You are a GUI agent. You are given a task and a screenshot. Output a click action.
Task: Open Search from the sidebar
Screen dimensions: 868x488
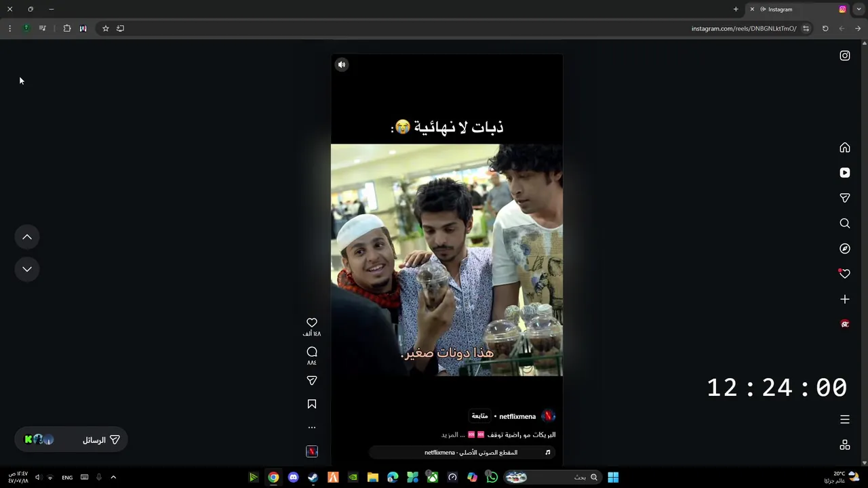coord(845,223)
